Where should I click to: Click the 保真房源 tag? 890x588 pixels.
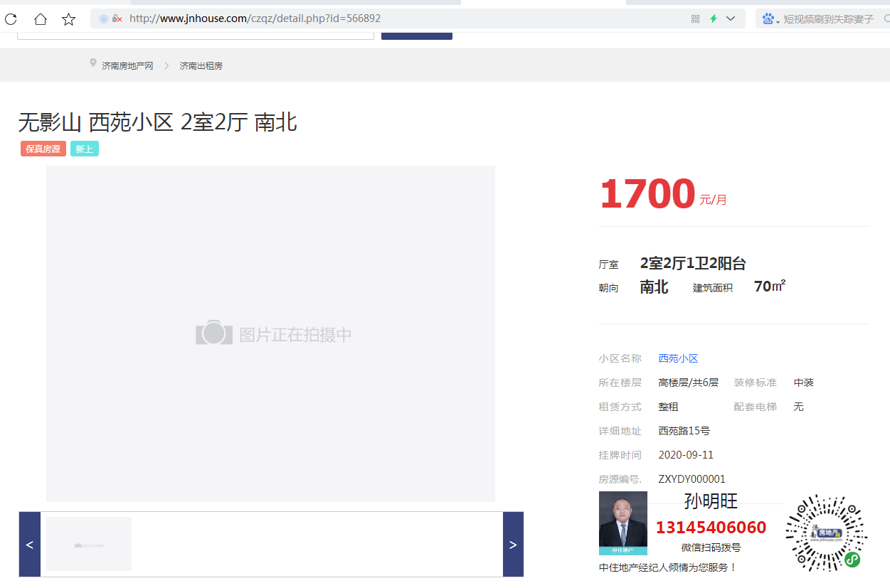(43, 149)
